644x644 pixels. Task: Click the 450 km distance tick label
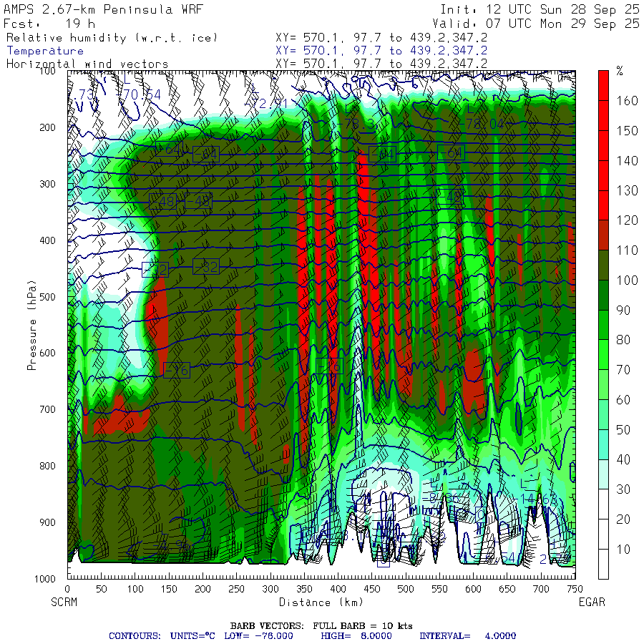tap(371, 589)
